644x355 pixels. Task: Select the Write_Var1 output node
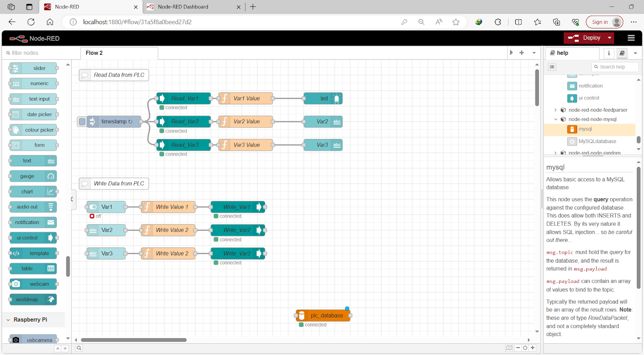click(x=238, y=207)
